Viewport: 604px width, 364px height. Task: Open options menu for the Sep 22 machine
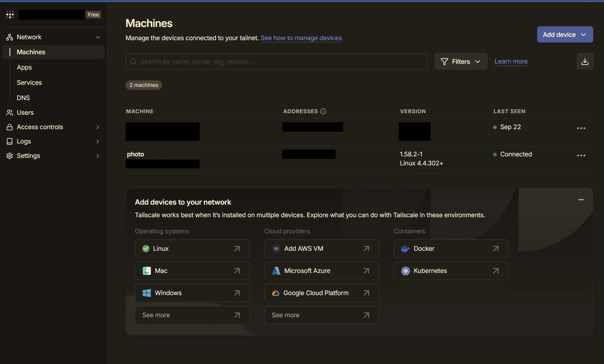(x=581, y=128)
